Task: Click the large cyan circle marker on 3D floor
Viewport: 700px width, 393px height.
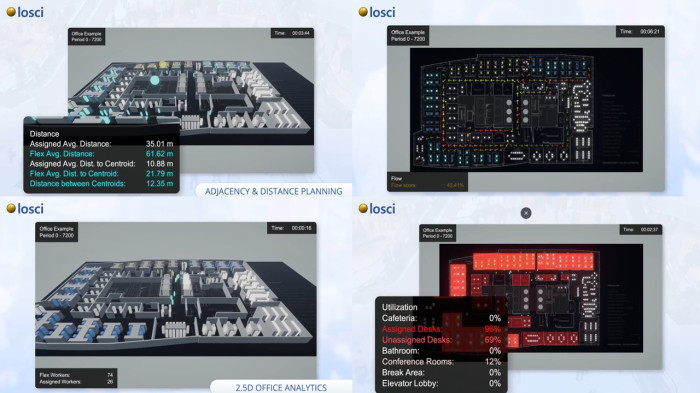Action: [x=154, y=80]
